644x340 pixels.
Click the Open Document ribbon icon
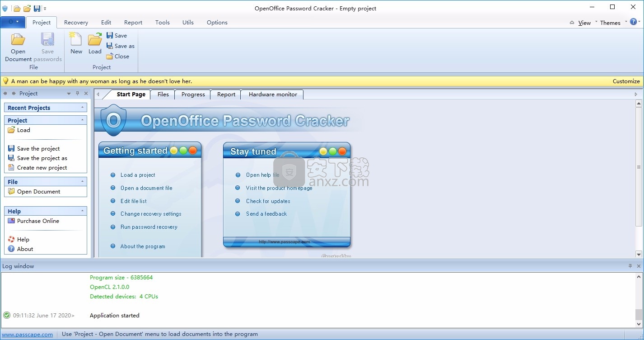point(18,47)
